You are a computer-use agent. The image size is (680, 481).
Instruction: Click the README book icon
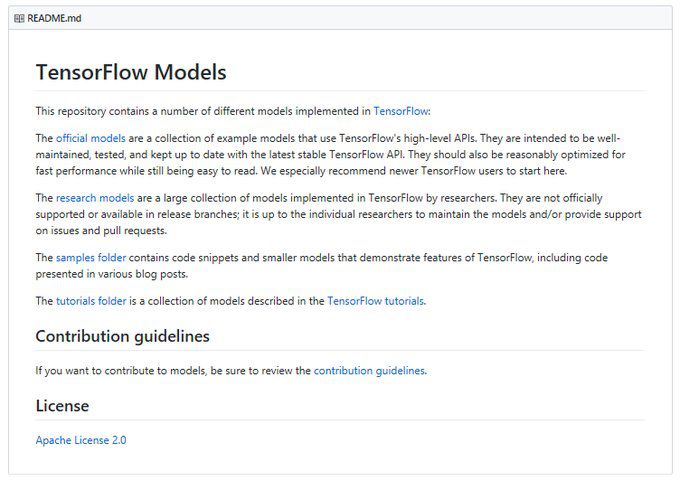point(19,18)
